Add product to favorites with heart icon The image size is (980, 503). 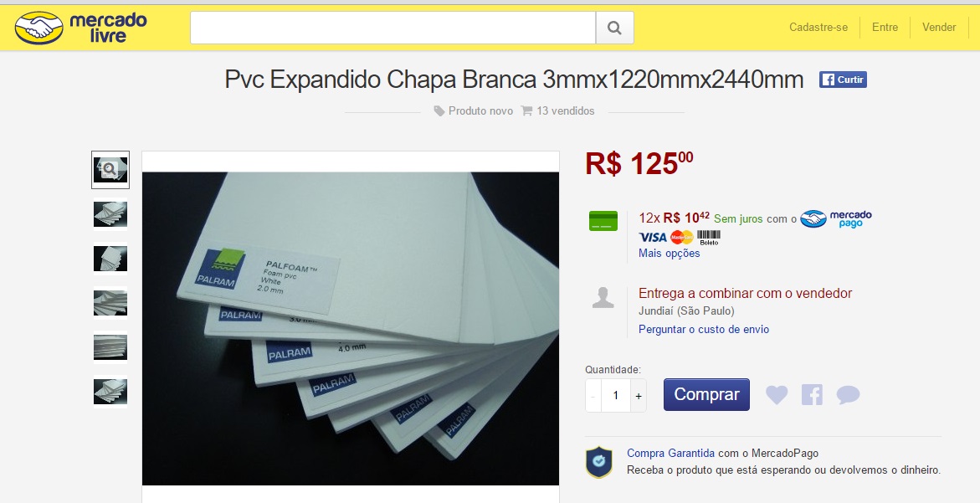click(x=777, y=395)
